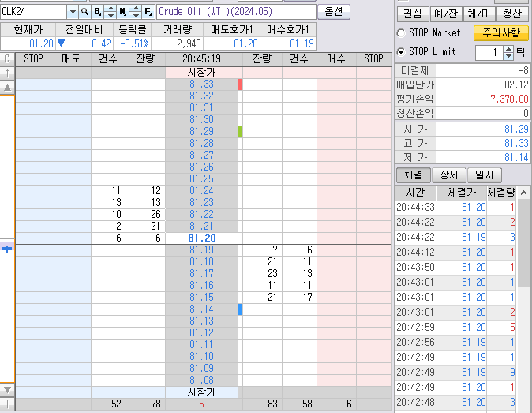Click the executions list scroll-up arrow
This screenshot has height=413, width=532.
click(523, 193)
